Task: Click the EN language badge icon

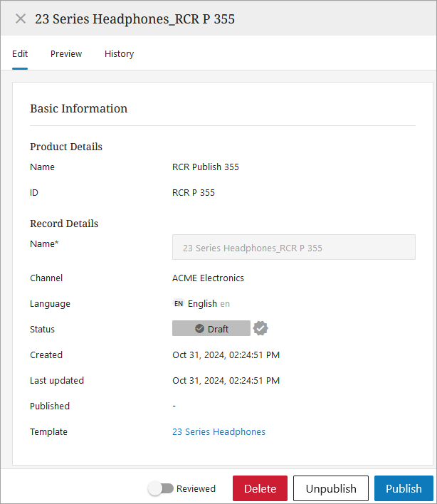Action: pos(179,304)
